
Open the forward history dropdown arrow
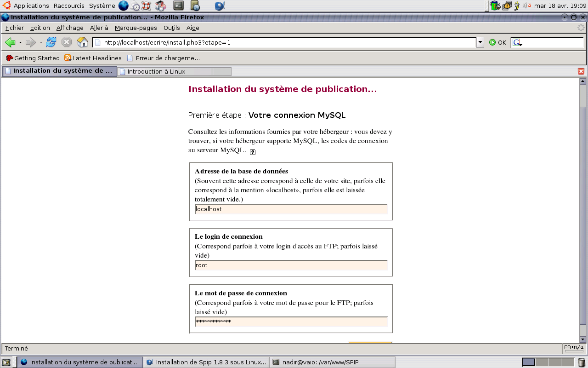[41, 43]
